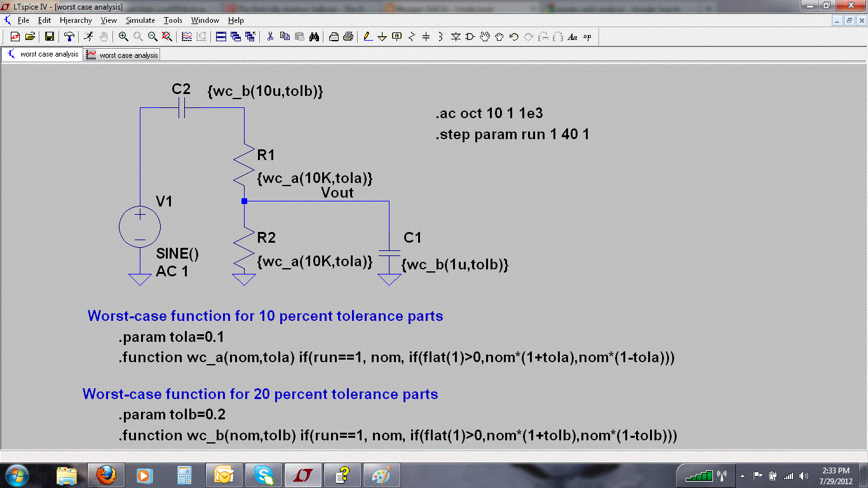The height and width of the screenshot is (488, 868).
Task: Add a SPICE directive using .op tool
Action: 587,36
